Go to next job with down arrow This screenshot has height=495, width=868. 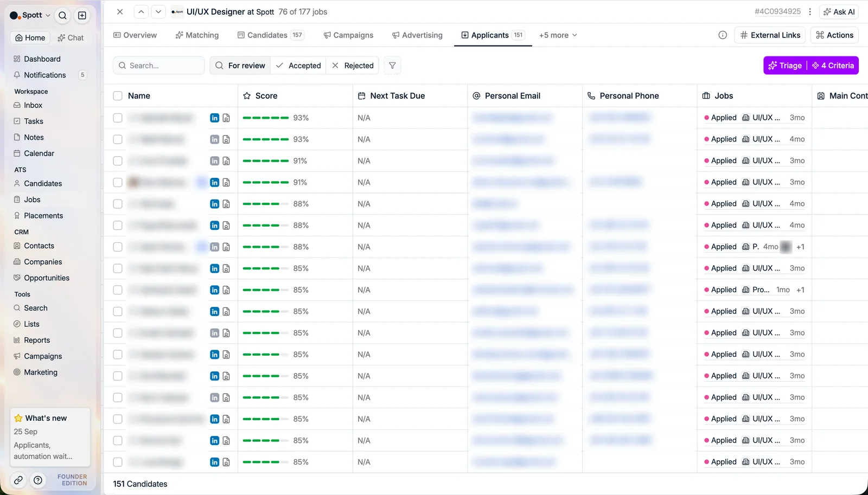click(x=158, y=11)
